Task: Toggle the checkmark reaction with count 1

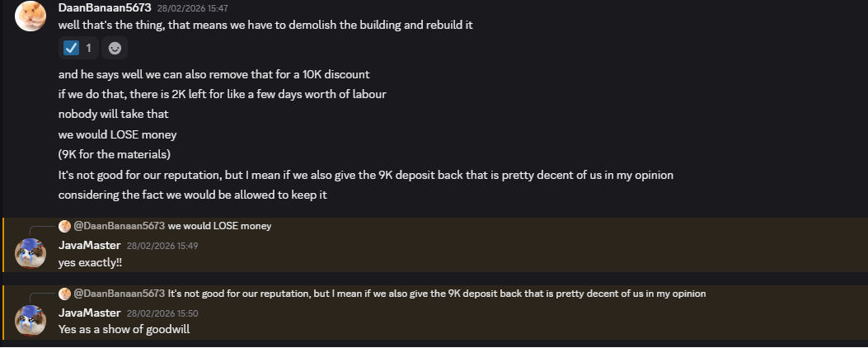Action: pos(78,48)
